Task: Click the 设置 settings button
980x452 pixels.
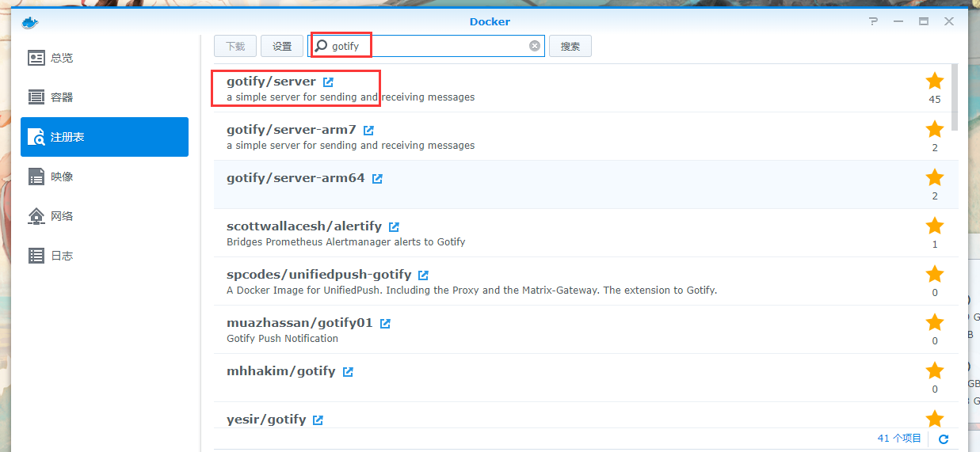Action: (282, 46)
